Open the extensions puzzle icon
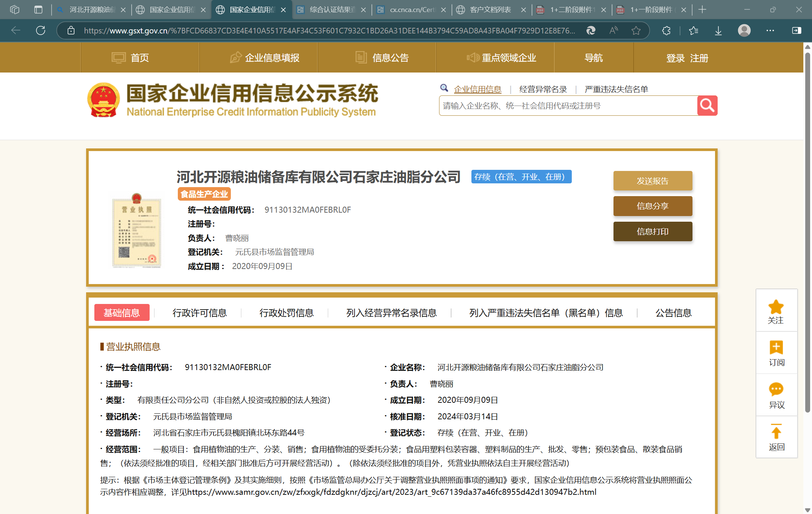Viewport: 812px width, 514px height. [x=666, y=30]
